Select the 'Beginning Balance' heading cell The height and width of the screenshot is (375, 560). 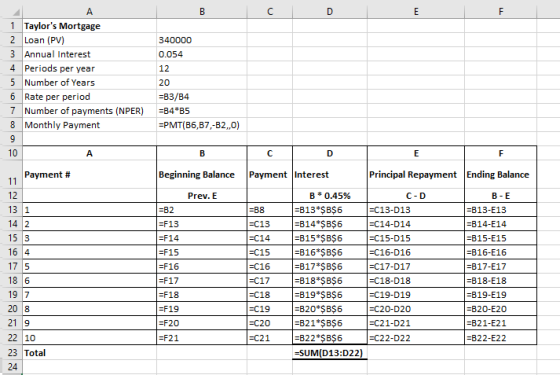point(201,174)
